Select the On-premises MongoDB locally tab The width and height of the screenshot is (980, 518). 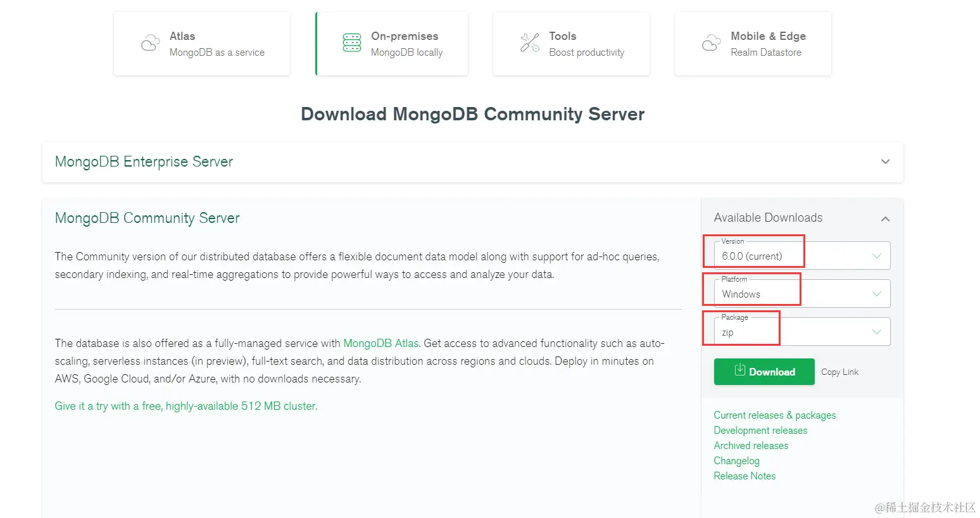pos(392,44)
